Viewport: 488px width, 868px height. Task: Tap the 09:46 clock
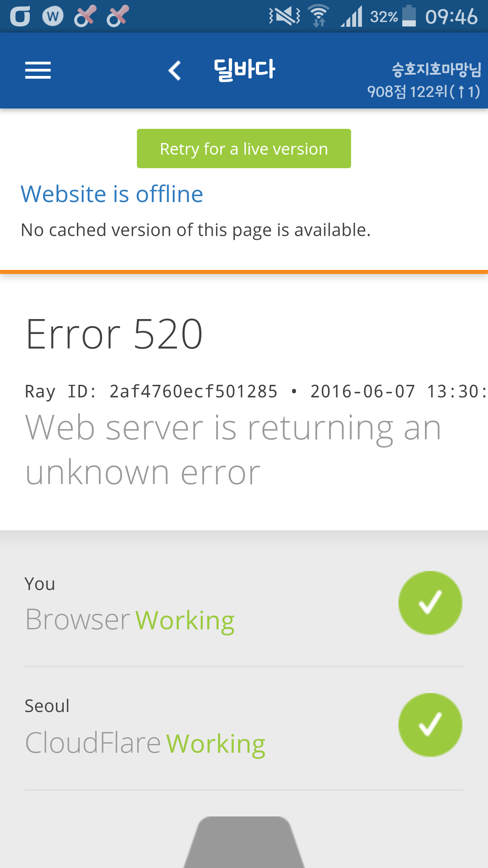pos(451,16)
